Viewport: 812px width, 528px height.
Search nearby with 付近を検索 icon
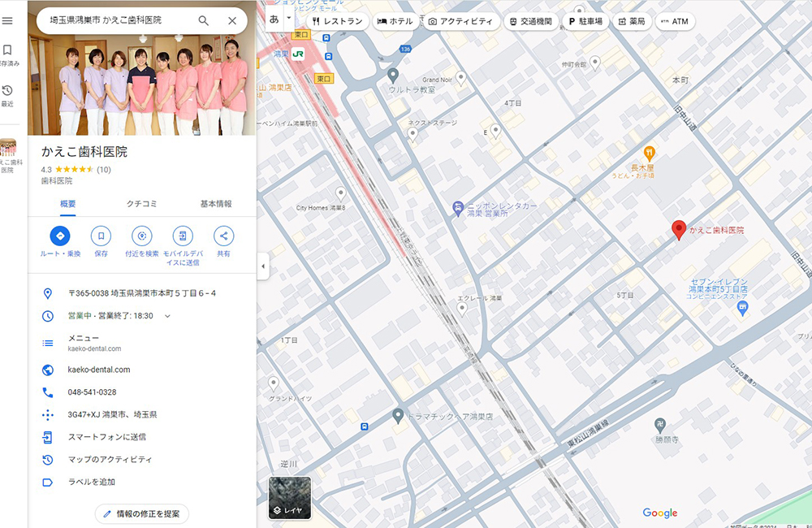142,236
